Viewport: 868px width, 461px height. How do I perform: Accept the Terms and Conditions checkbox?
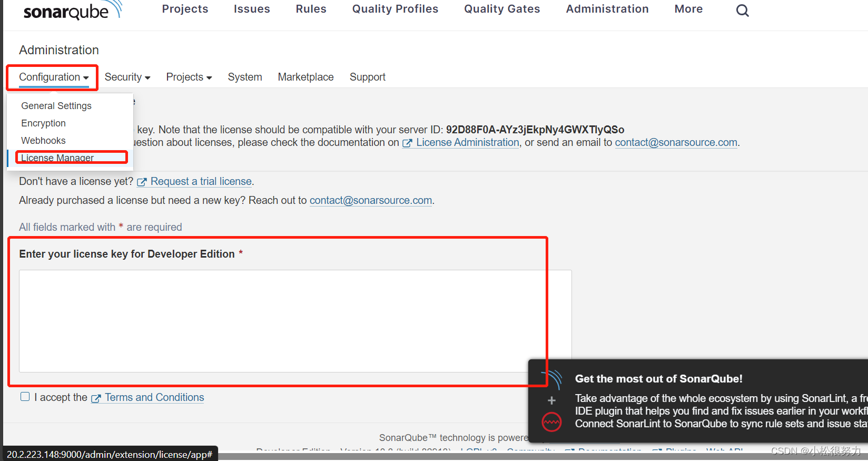25,397
